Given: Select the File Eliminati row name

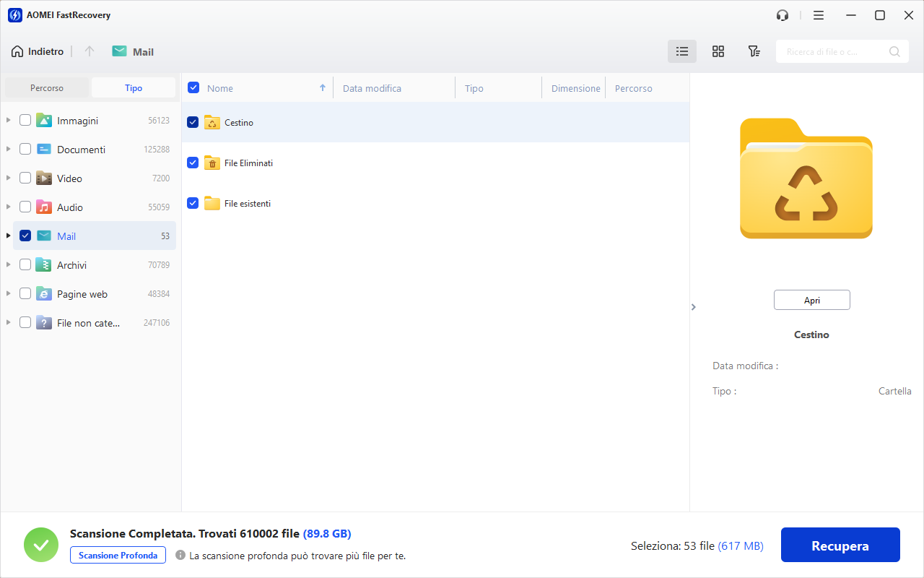Looking at the screenshot, I should [249, 163].
